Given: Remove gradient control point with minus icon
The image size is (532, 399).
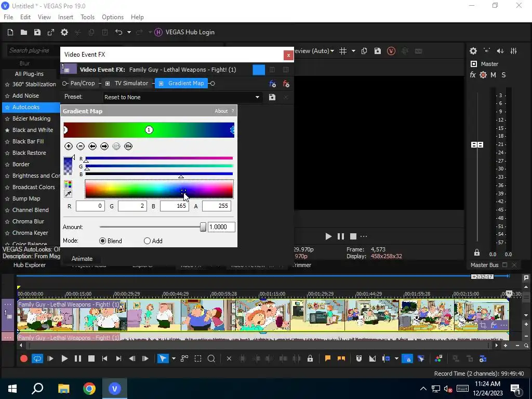Looking at the screenshot, I should pos(81,146).
